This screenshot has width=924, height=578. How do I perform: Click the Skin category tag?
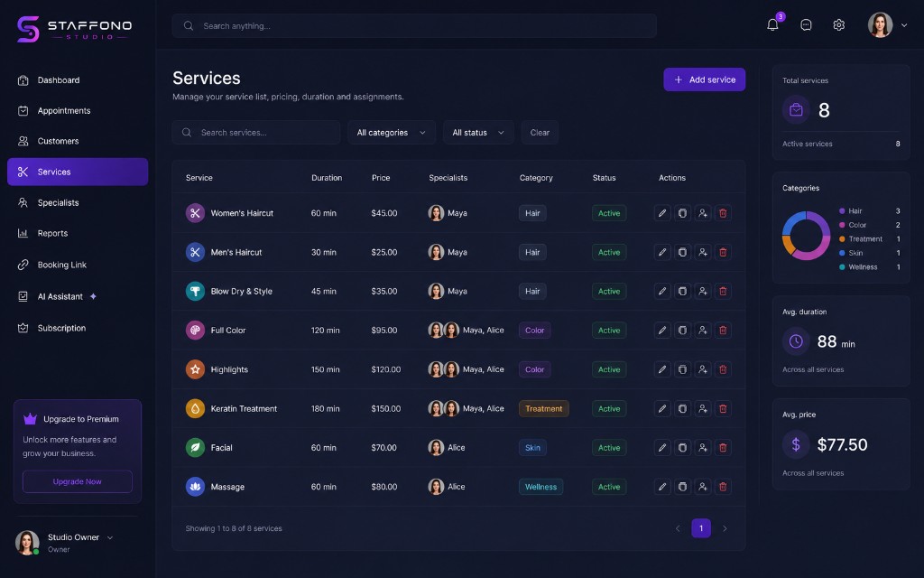tap(532, 448)
